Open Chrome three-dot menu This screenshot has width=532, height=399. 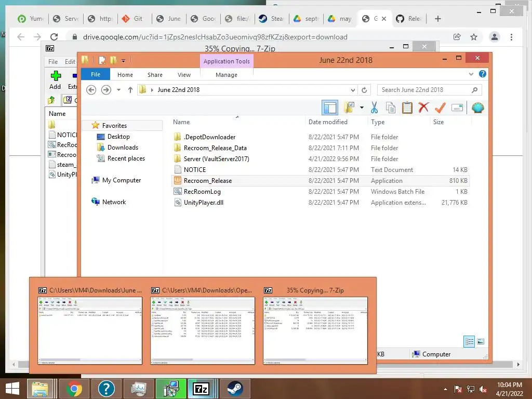click(512, 37)
